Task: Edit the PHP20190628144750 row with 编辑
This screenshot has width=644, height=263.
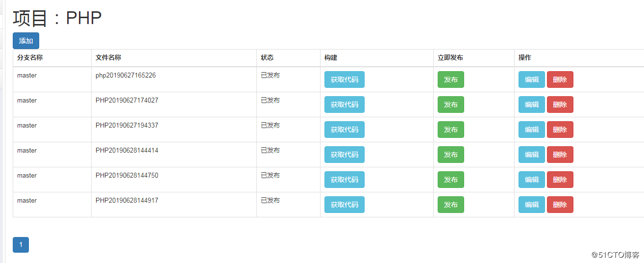Action: [x=531, y=180]
